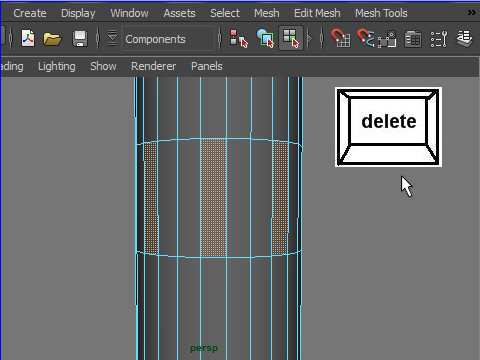Select by object type icon
This screenshot has width=480, height=360.
coord(265,39)
